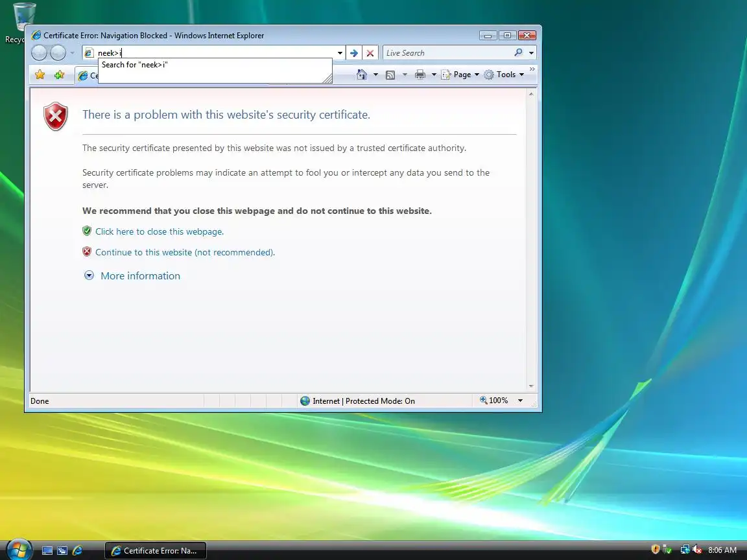The width and height of the screenshot is (747, 560).
Task: Open the recent pages dropdown arrow
Action: tap(73, 53)
